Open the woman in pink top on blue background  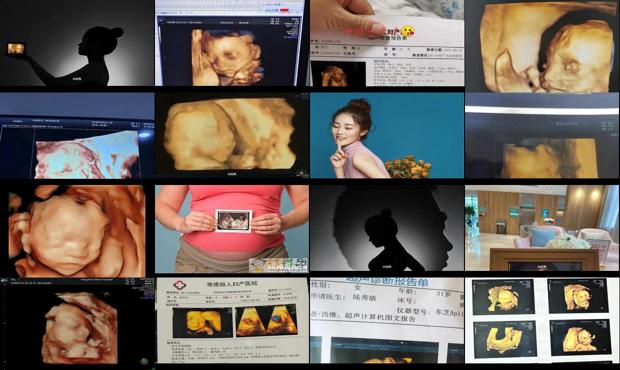point(387,136)
